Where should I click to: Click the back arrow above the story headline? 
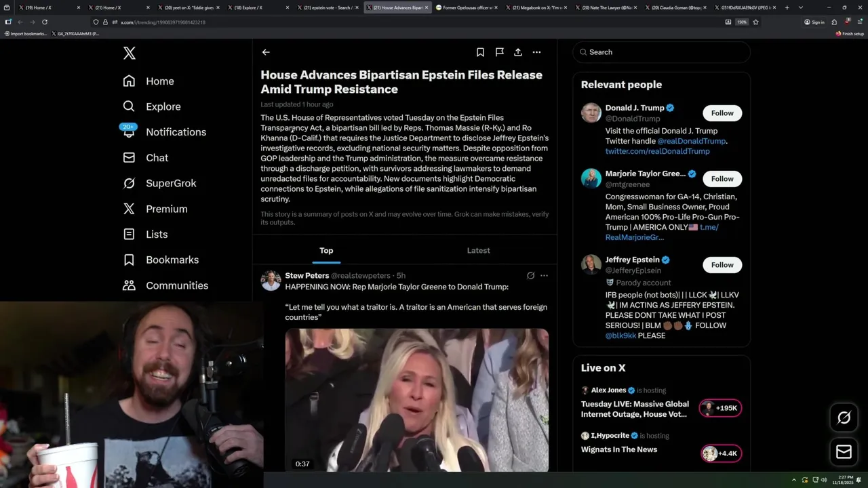pos(266,52)
